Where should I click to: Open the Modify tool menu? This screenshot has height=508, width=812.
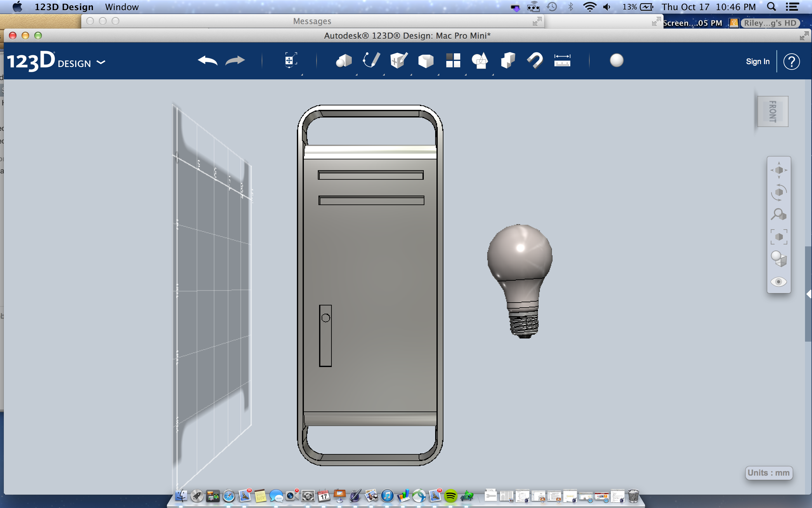pyautogui.click(x=426, y=61)
